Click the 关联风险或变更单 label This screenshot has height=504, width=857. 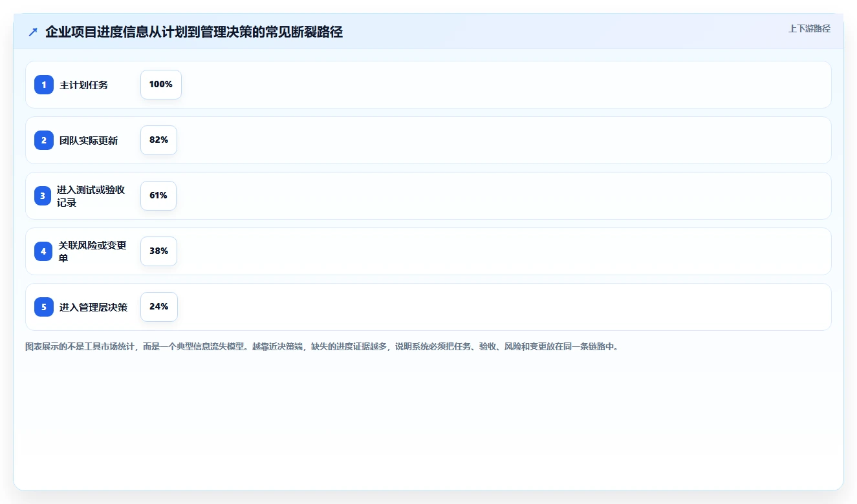tap(92, 251)
